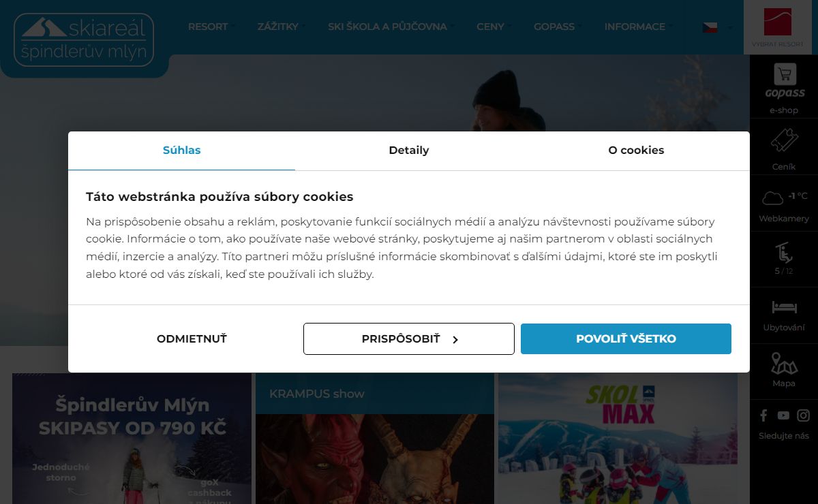818x504 pixels.
Task: Visit the Instagram profile icon
Action: click(x=804, y=415)
